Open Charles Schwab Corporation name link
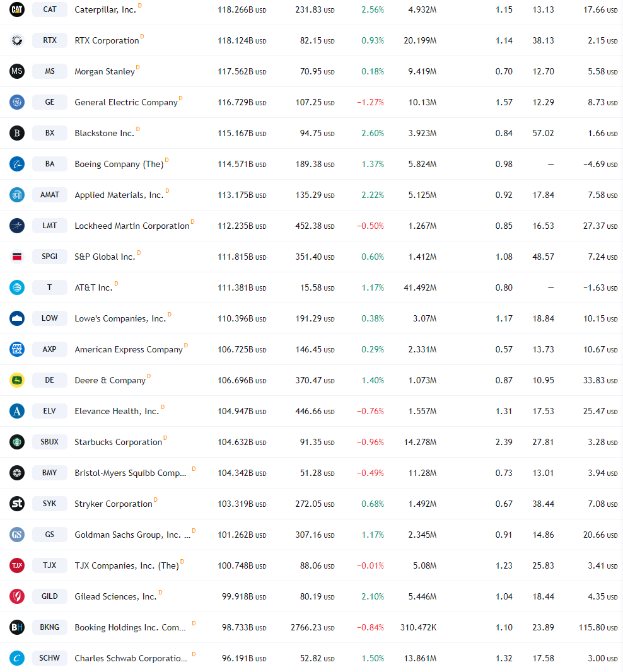Viewport: 623px width, 672px height. point(131,658)
